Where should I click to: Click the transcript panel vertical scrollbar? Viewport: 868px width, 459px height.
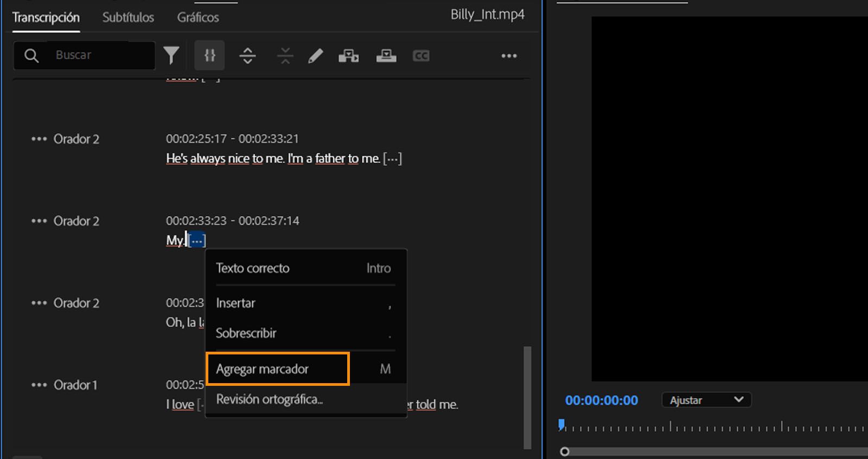coord(527,398)
